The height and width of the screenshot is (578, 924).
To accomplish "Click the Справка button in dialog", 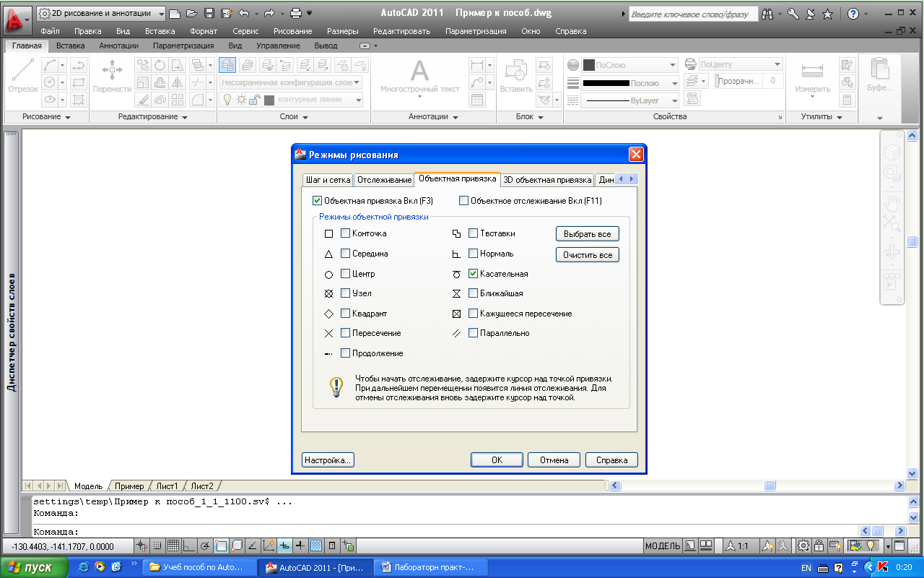I will pyautogui.click(x=611, y=460).
